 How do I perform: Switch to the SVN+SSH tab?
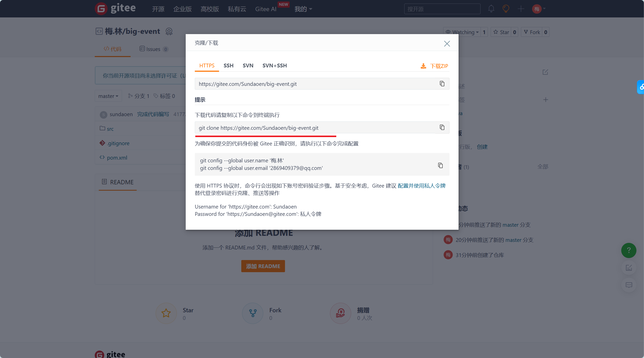pyautogui.click(x=274, y=66)
